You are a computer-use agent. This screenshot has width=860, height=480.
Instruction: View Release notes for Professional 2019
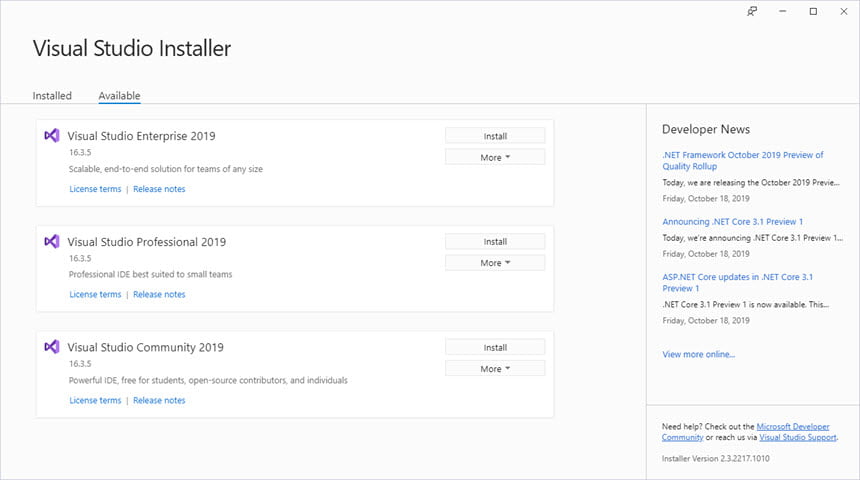(x=159, y=294)
